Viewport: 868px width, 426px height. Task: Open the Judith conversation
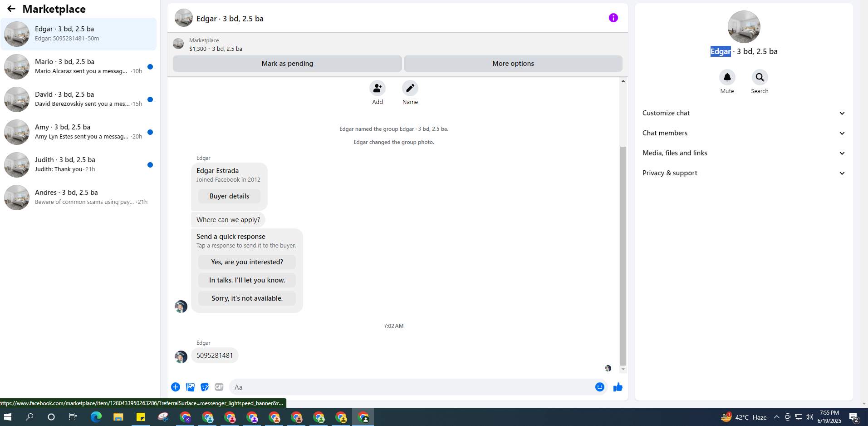click(78, 165)
